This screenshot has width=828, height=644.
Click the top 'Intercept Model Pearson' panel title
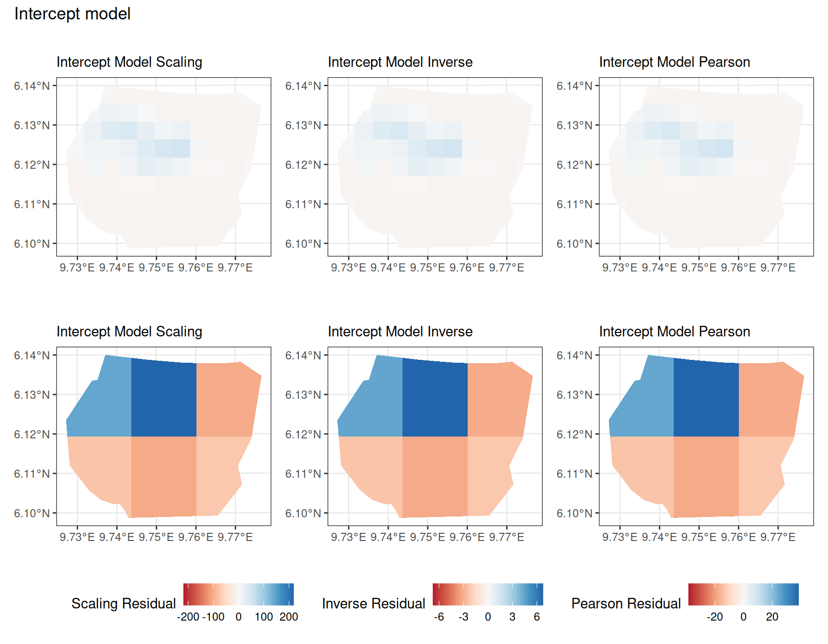click(x=675, y=62)
